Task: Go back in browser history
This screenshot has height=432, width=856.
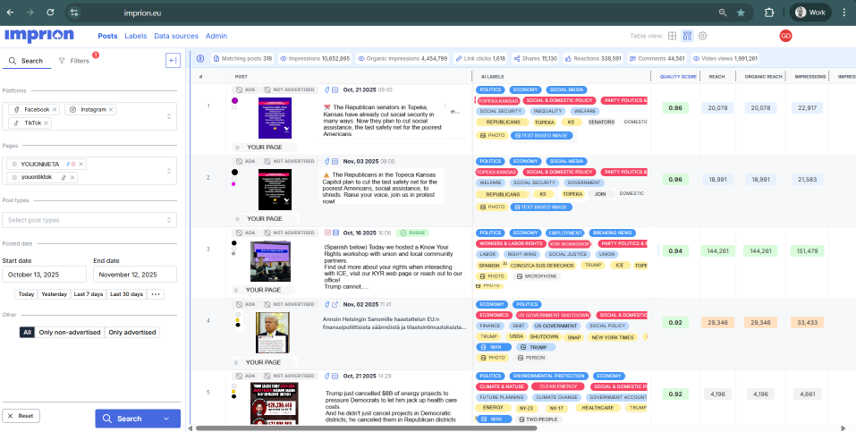Action: (10, 13)
